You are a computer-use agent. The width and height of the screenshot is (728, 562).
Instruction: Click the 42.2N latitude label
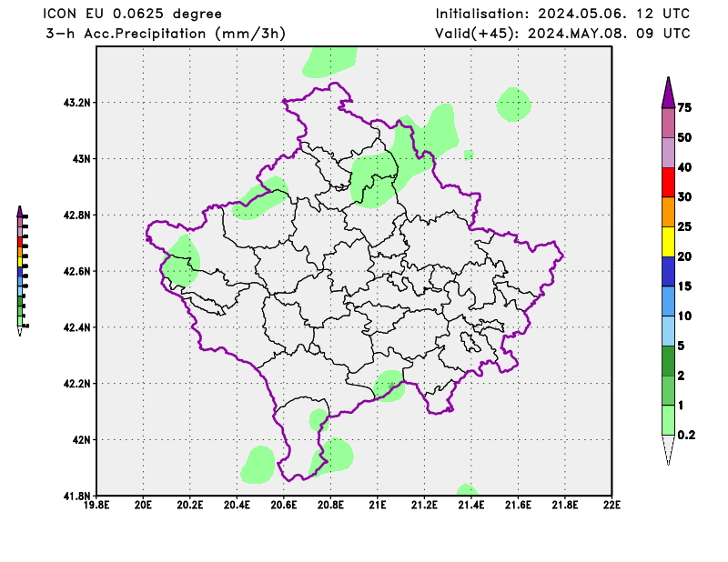(79, 384)
